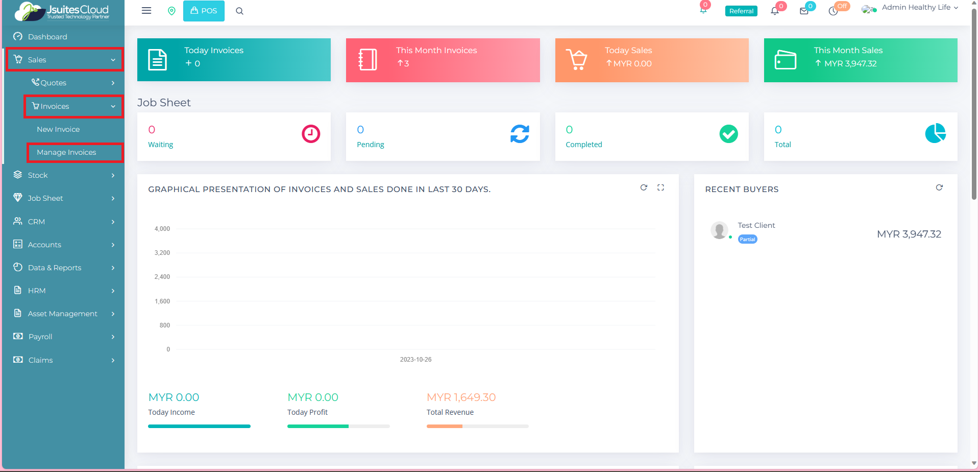Expand the Accounts sidebar menu
The width and height of the screenshot is (980, 472).
click(65, 245)
